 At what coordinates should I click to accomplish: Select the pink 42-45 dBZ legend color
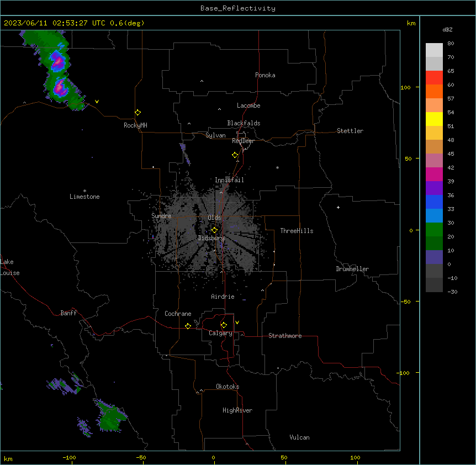434,161
